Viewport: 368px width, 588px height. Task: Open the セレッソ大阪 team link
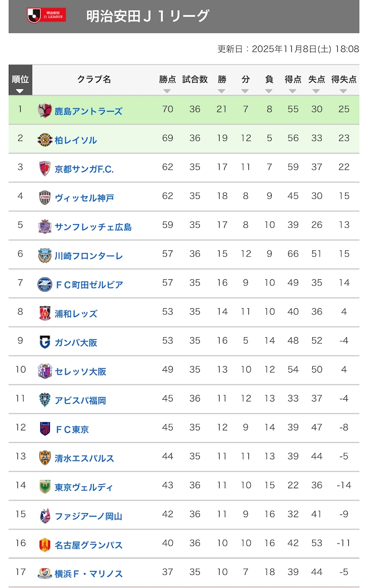pyautogui.click(x=80, y=372)
